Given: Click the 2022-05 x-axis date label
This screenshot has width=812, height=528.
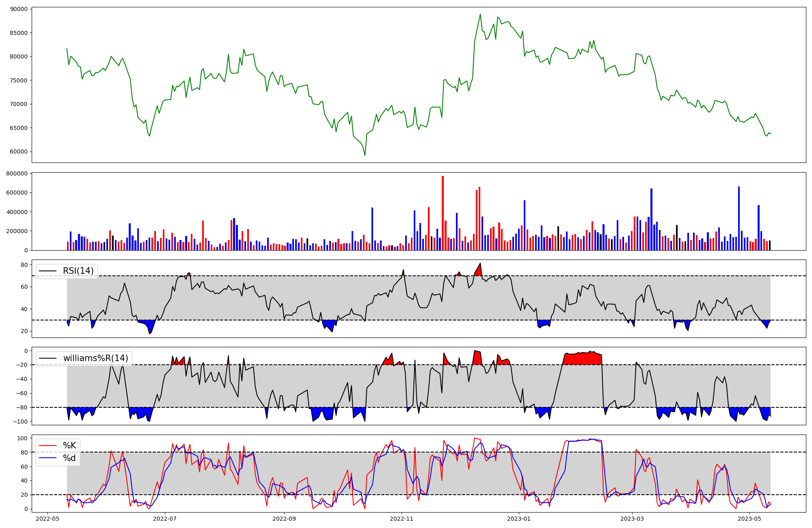Looking at the screenshot, I should click(48, 519).
